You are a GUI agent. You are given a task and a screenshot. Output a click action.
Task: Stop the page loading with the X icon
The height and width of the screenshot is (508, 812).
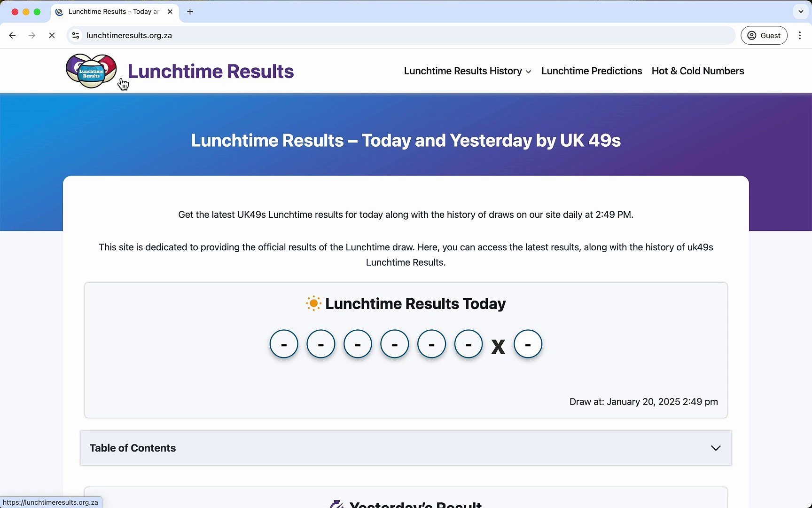click(x=52, y=35)
